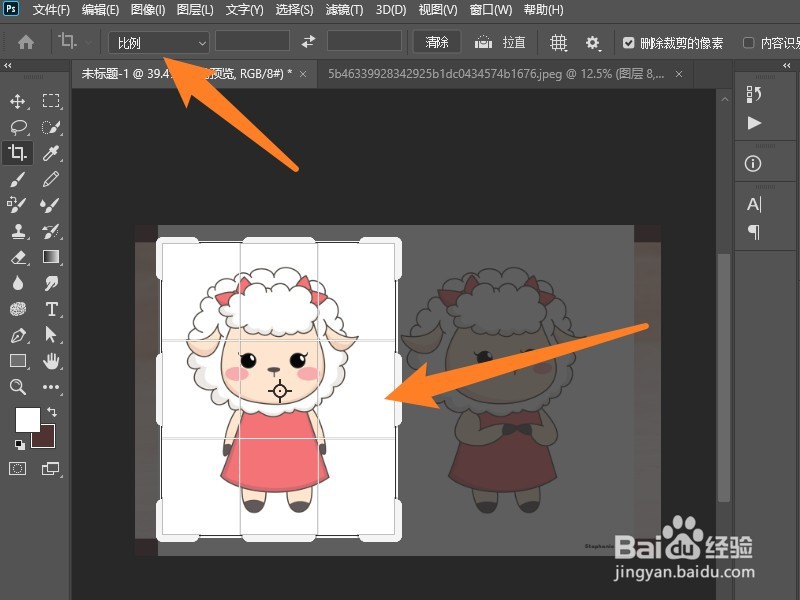The width and height of the screenshot is (800, 600).
Task: Select the Eraser tool
Action: (18, 257)
